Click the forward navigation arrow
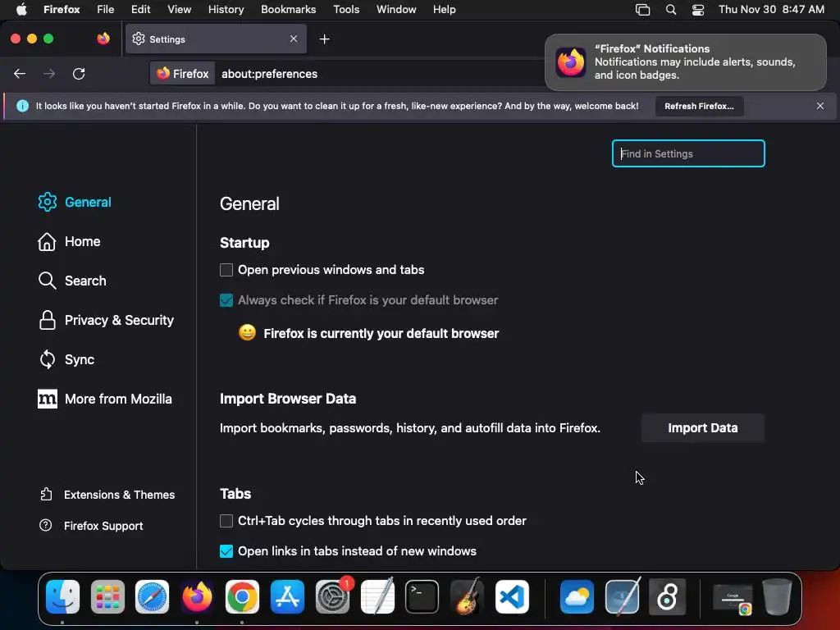Image resolution: width=840 pixels, height=630 pixels. [49, 74]
